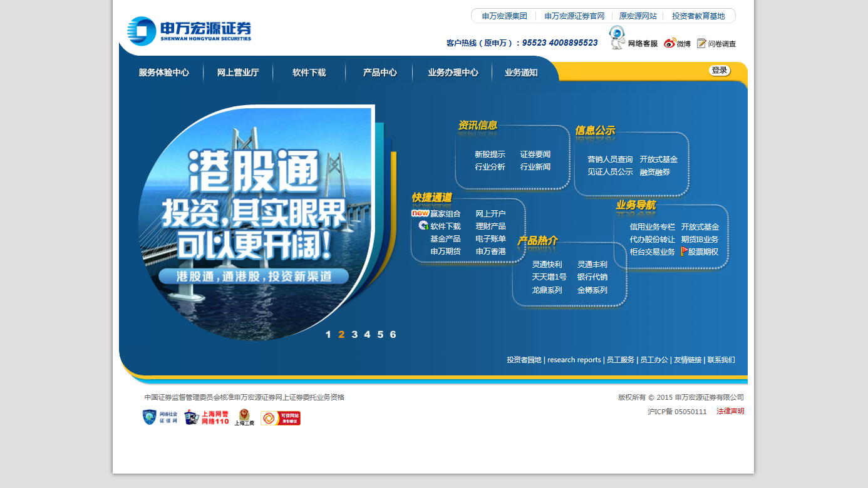Open 投资者园地 footer link
Viewport: 868px width, 488px height.
(x=524, y=360)
